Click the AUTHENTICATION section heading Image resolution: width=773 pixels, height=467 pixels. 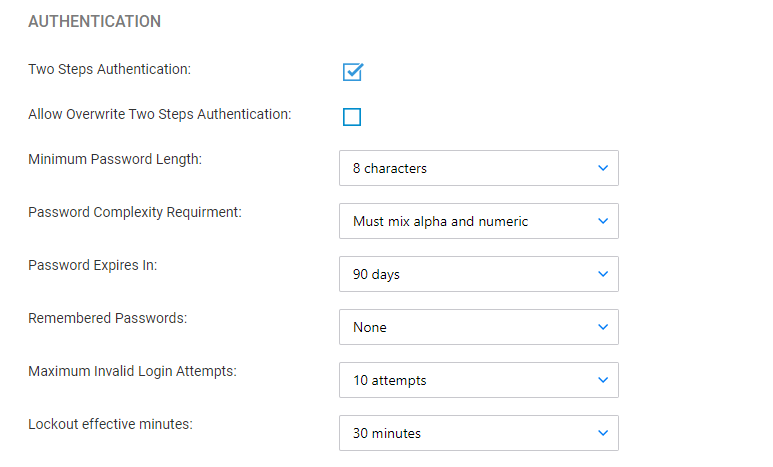point(95,22)
